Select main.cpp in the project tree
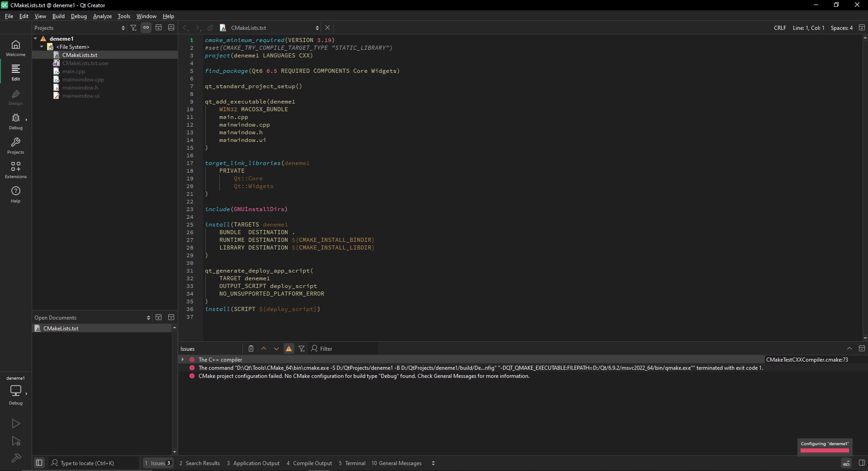This screenshot has width=868, height=471. pos(74,71)
